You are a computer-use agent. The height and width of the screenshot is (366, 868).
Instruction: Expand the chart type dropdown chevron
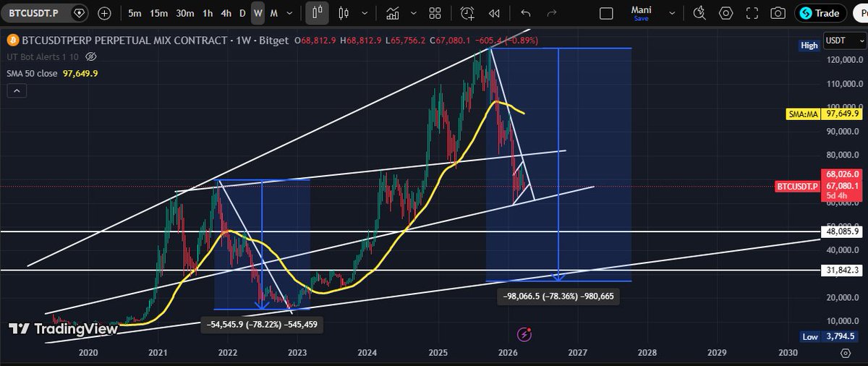coord(363,13)
